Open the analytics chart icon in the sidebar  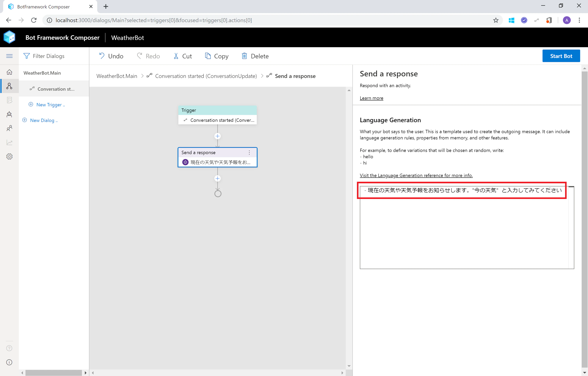coord(9,142)
